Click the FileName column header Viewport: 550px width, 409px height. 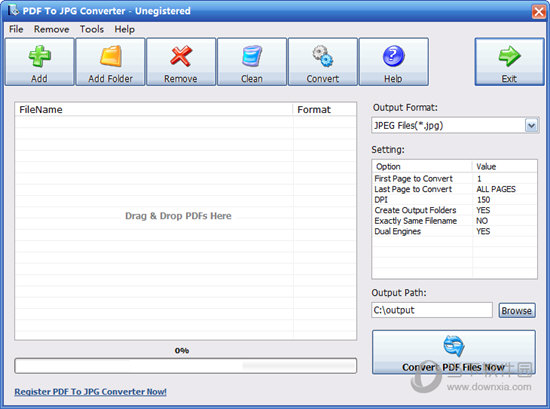(x=154, y=109)
